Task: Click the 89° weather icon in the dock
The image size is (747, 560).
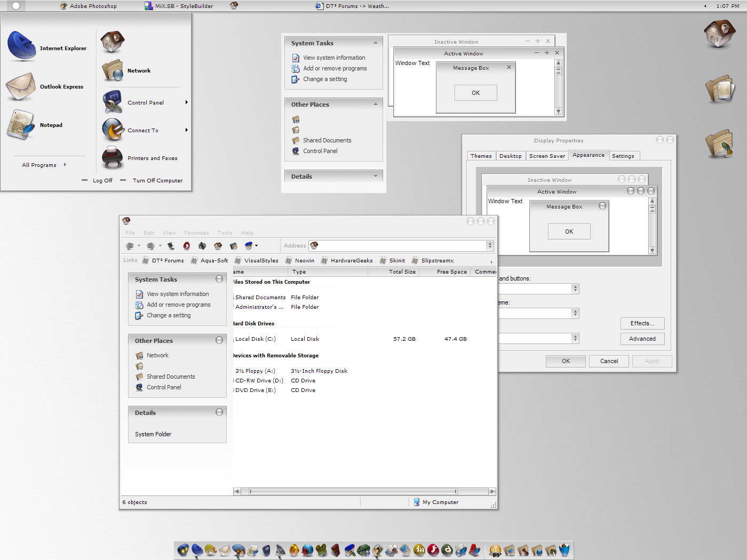Action: pyautogui.click(x=495, y=550)
